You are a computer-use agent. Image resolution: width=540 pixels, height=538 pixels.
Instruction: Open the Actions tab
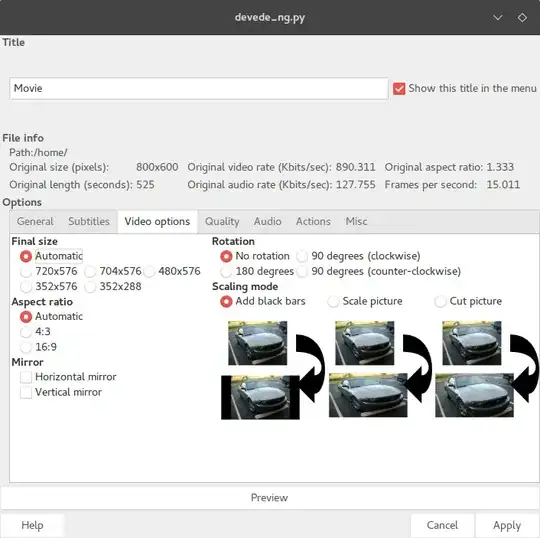(x=313, y=221)
